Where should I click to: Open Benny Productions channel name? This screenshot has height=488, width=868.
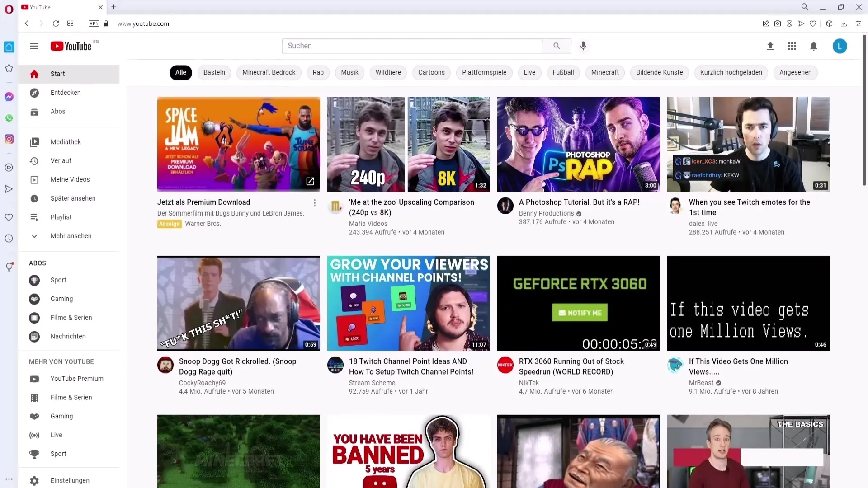pyautogui.click(x=546, y=213)
